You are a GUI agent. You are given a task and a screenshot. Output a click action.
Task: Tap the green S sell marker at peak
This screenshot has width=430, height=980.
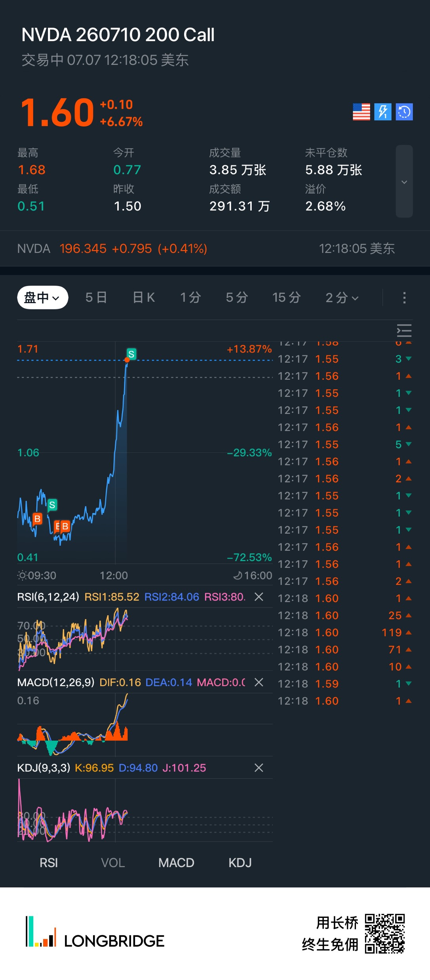coord(131,354)
